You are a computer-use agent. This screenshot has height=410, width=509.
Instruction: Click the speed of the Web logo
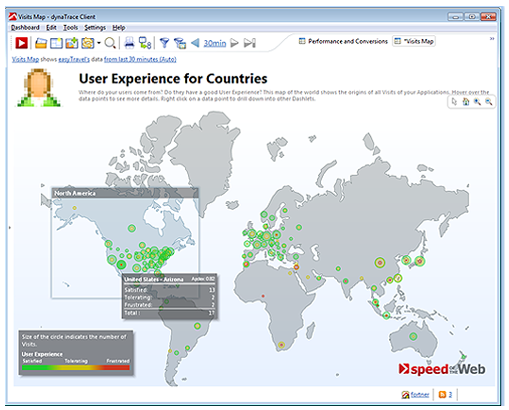442,369
